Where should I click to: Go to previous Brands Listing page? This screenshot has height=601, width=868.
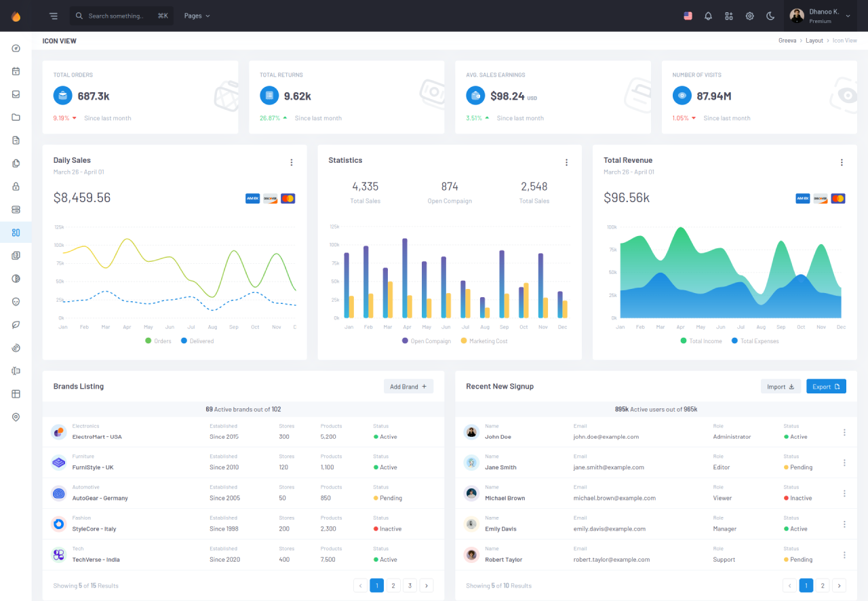point(360,585)
